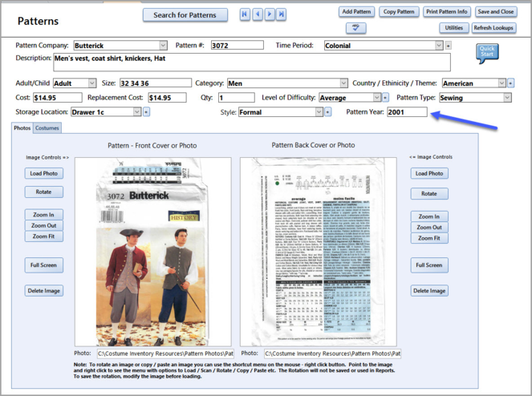
Task: Go to first pattern record
Action: click(245, 14)
